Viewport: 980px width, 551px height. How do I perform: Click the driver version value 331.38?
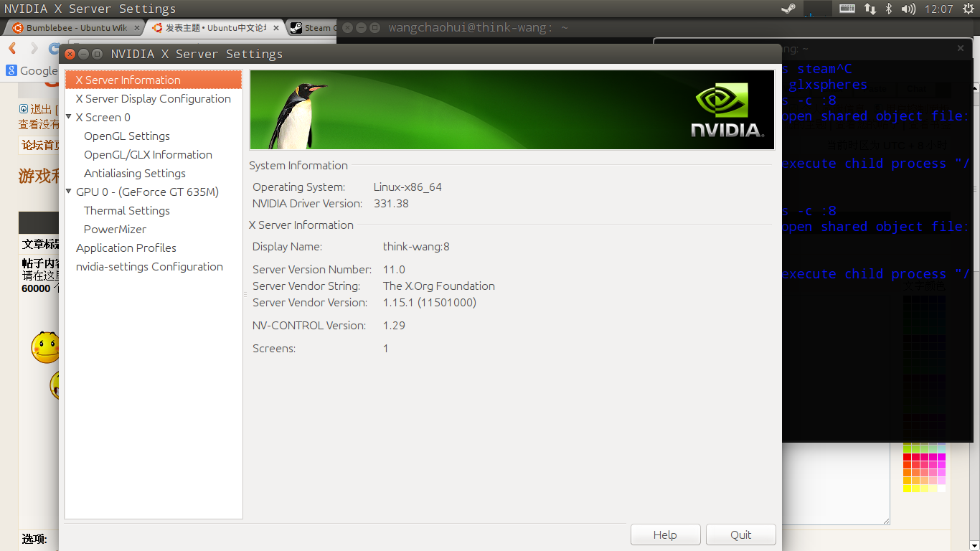pyautogui.click(x=391, y=204)
